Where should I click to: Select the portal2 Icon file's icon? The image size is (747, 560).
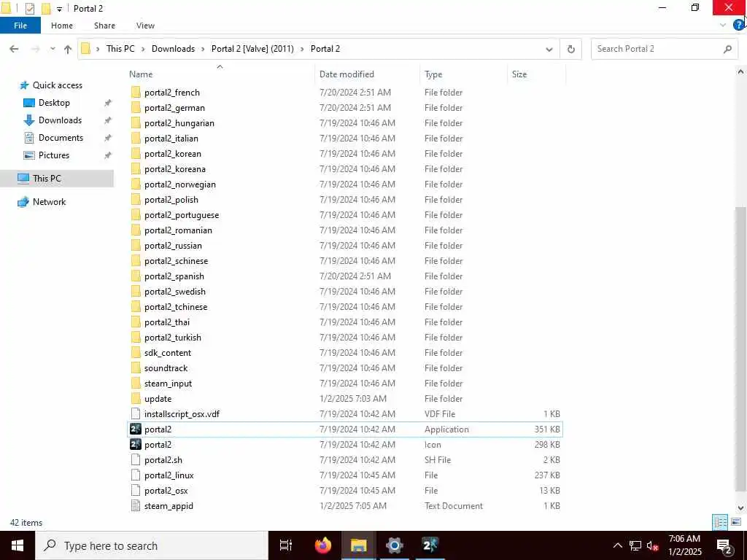pos(136,444)
